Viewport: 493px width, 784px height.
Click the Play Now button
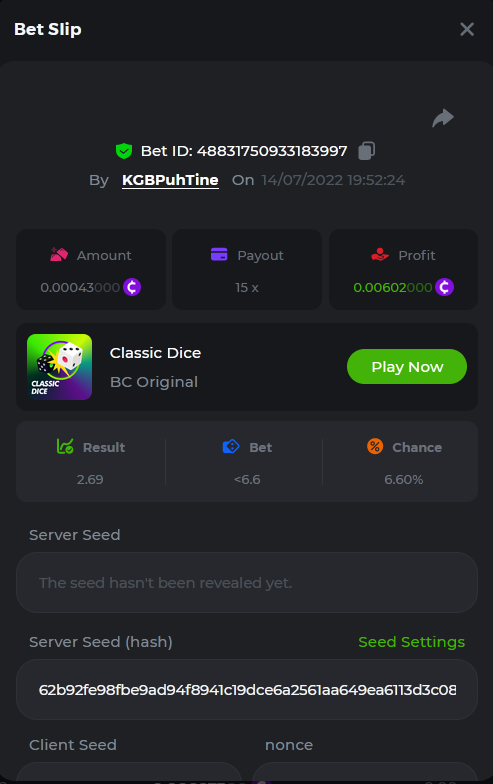[407, 366]
